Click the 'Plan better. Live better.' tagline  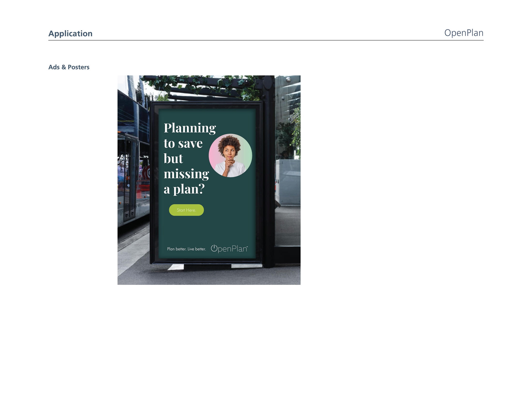pyautogui.click(x=186, y=249)
